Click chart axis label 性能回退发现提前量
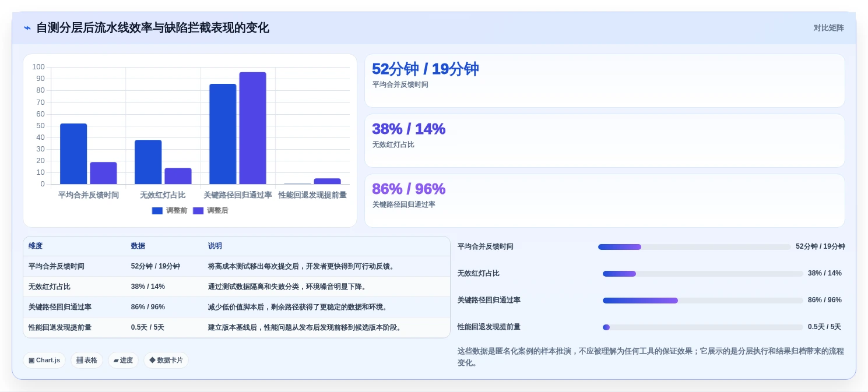Image resolution: width=868 pixels, height=392 pixels. point(312,195)
